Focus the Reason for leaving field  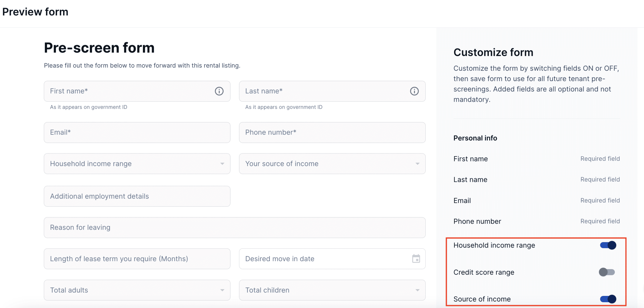coord(234,227)
